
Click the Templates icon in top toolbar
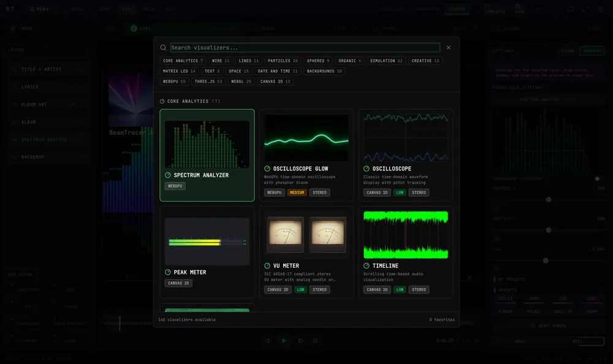pyautogui.click(x=487, y=6)
